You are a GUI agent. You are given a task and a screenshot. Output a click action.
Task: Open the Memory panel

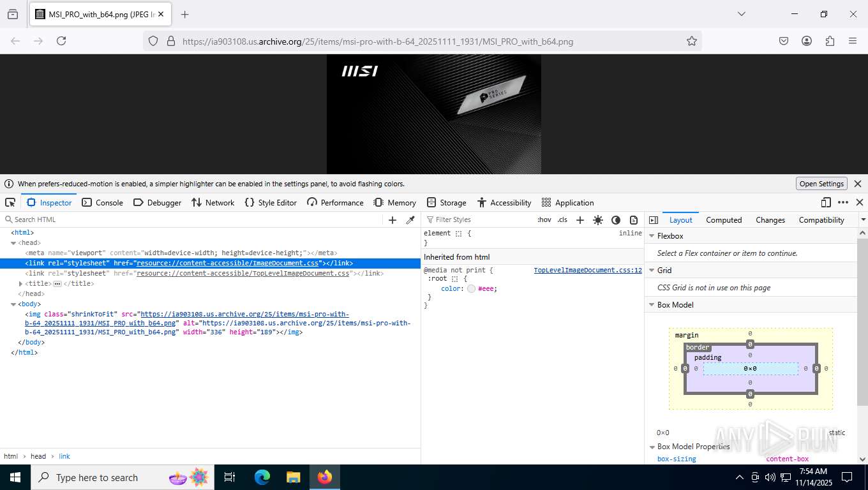[x=395, y=202]
